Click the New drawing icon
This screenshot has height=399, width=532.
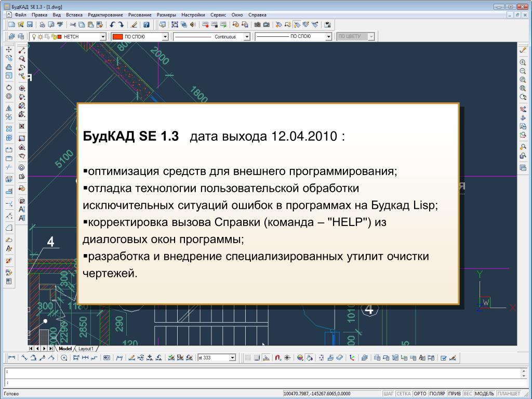tap(11, 24)
